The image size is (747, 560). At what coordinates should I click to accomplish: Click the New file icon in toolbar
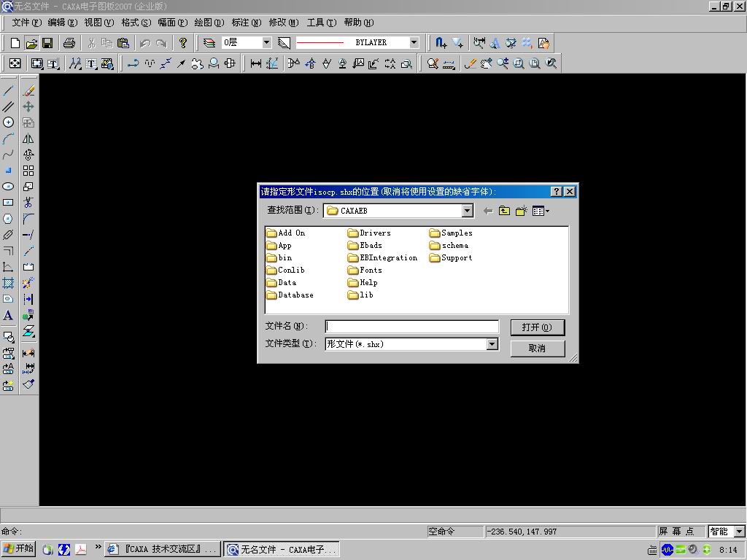[x=15, y=43]
